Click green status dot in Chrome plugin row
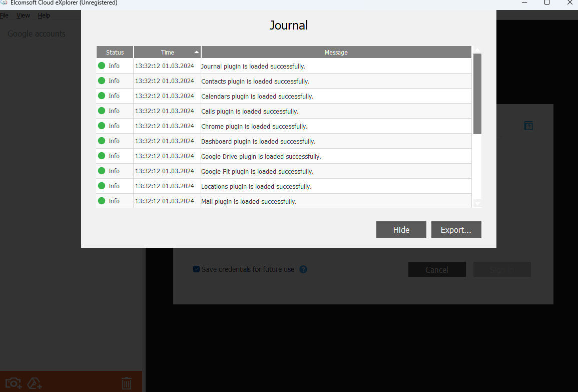This screenshot has height=392, width=578. point(102,126)
